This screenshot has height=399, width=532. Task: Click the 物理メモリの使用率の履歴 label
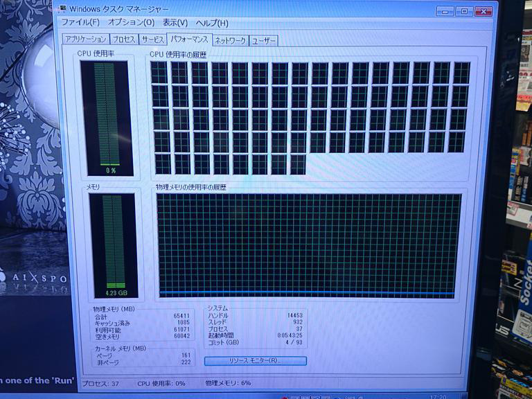(191, 187)
